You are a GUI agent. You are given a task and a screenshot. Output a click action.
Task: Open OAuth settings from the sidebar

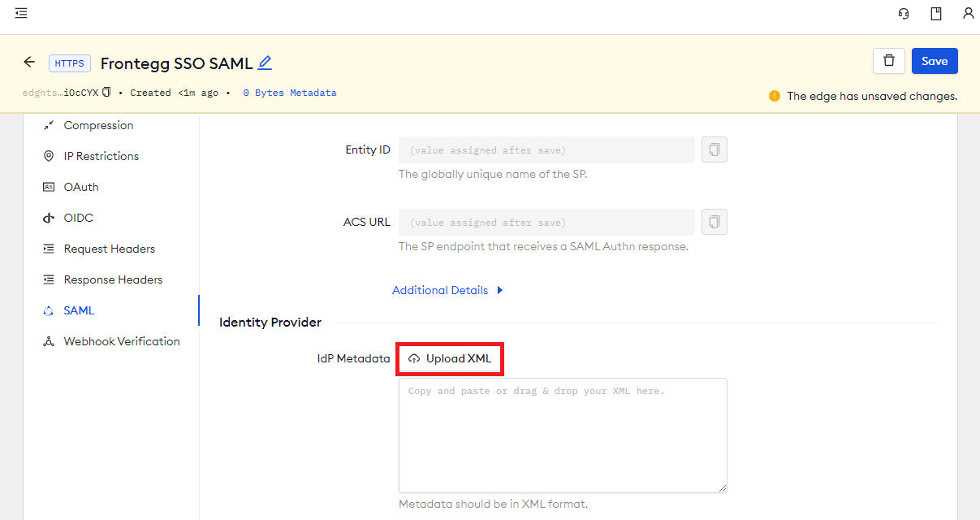coord(82,186)
